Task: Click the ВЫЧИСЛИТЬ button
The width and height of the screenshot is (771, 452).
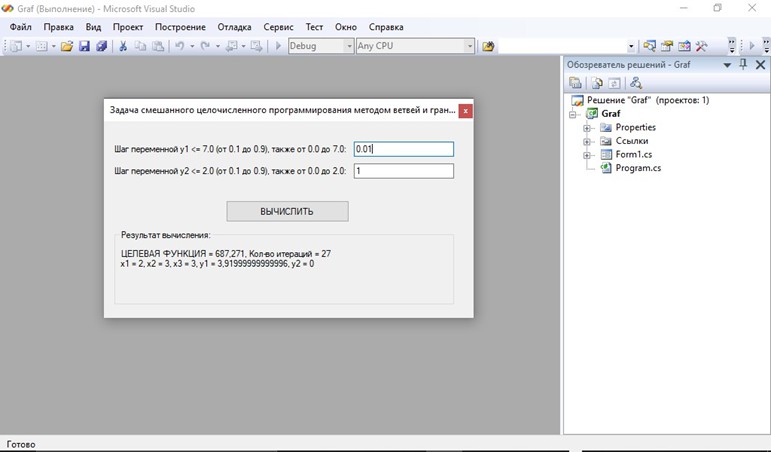Action: click(287, 211)
